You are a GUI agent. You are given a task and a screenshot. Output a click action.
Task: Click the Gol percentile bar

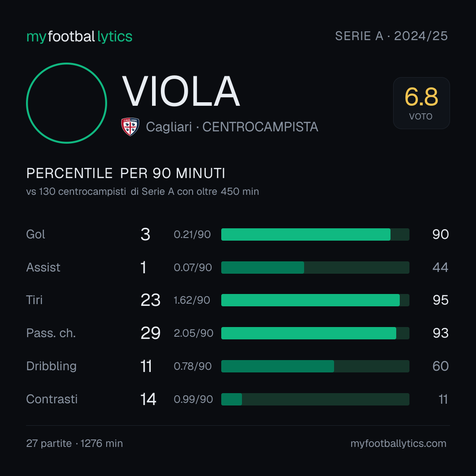pyautogui.click(x=315, y=234)
